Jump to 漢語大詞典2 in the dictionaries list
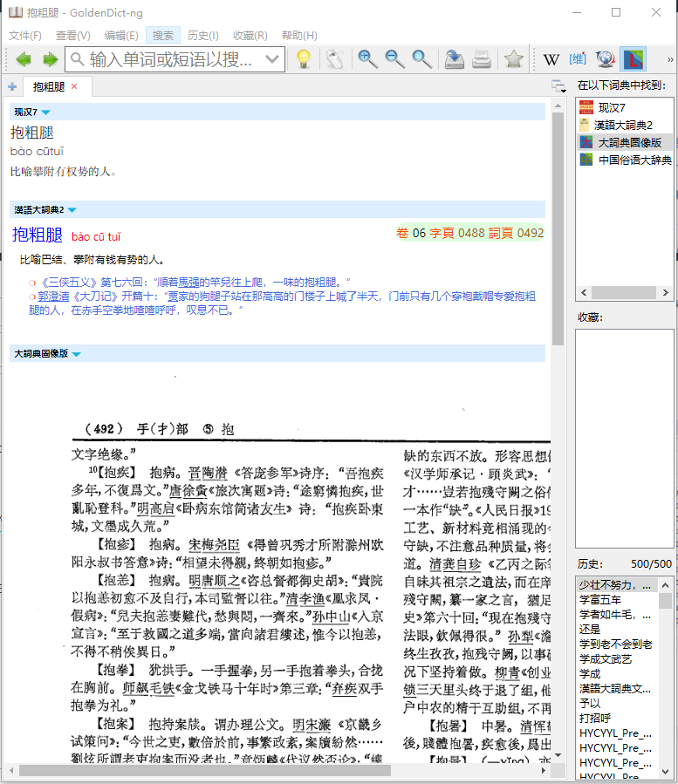Viewport: 678px width, 784px height. [x=623, y=125]
